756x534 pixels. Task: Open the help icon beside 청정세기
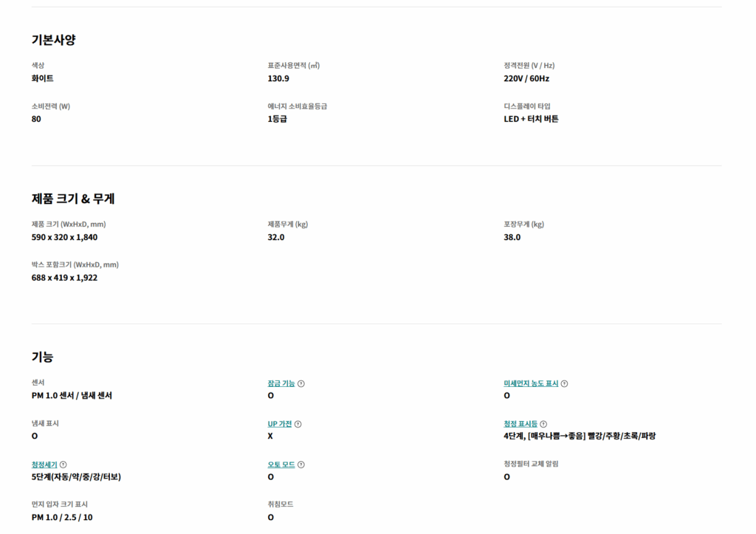tap(63, 465)
